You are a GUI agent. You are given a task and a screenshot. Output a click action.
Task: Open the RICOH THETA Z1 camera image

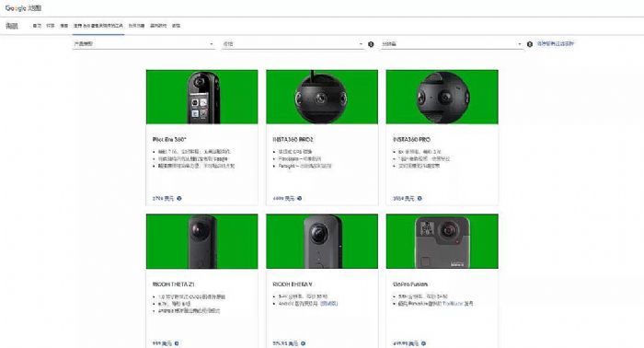coord(202,241)
